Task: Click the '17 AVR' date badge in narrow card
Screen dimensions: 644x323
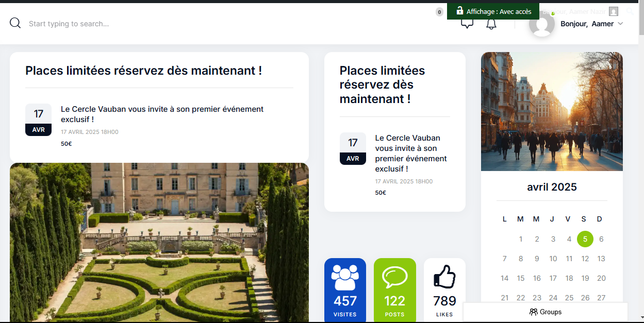Action: pos(353,148)
